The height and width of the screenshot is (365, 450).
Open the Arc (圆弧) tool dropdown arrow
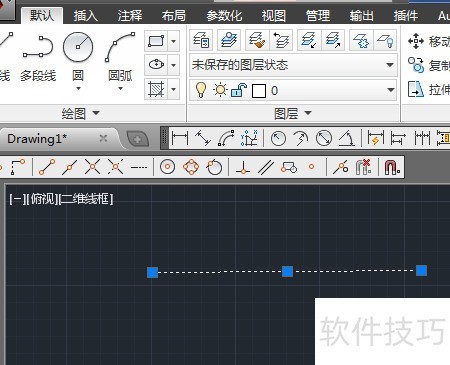click(x=120, y=89)
